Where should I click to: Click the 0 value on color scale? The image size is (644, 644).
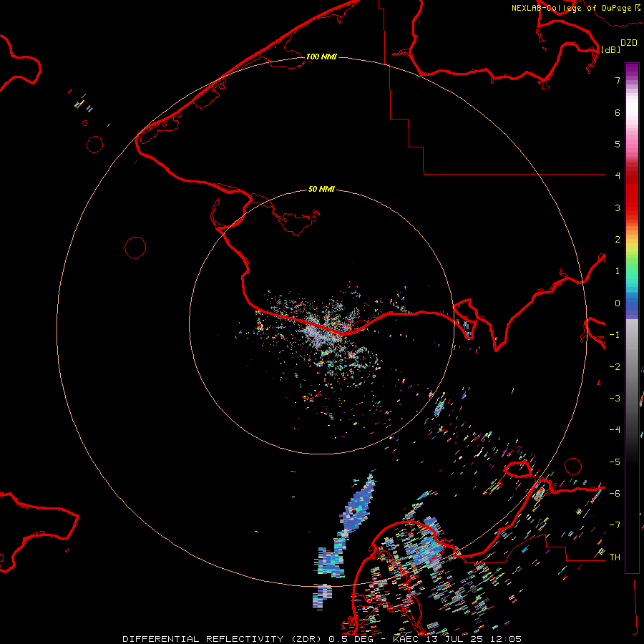click(x=618, y=303)
